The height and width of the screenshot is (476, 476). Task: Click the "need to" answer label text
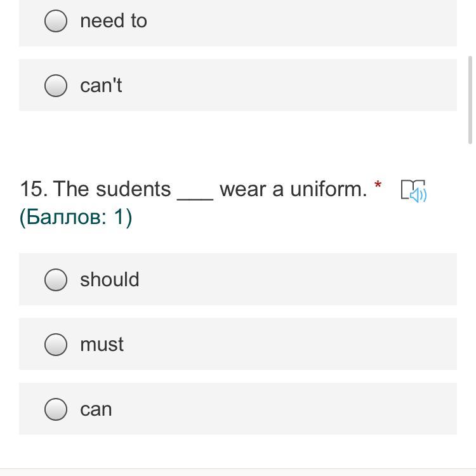pos(114,21)
